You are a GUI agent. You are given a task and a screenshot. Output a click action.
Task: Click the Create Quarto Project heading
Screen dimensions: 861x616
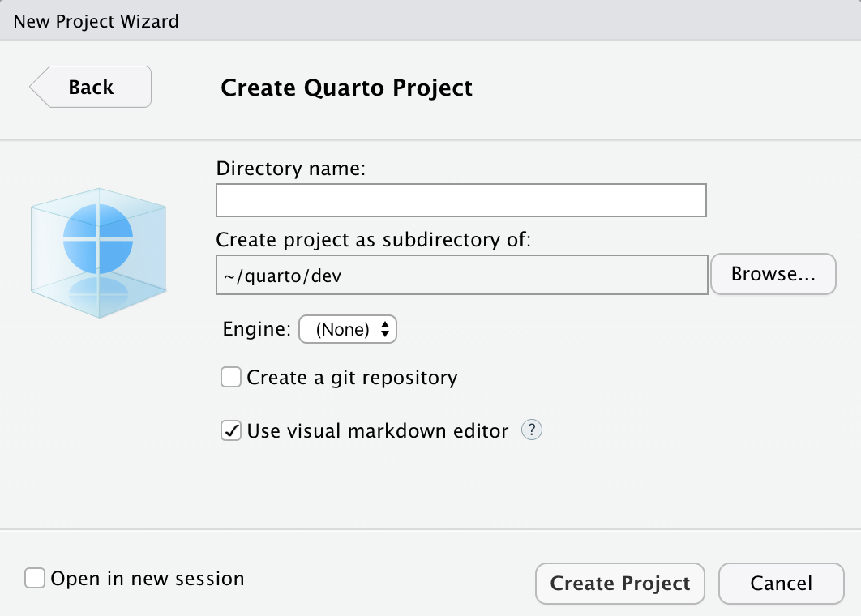coord(346,88)
